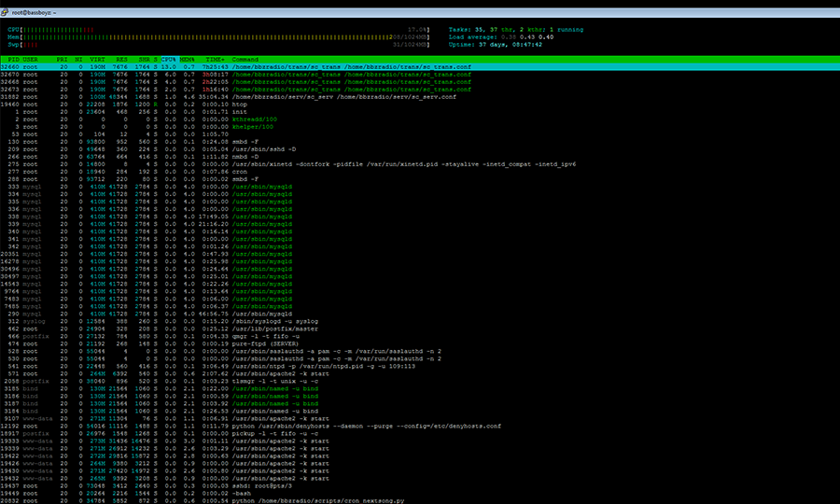Image resolution: width=840 pixels, height=504 pixels.
Task: Select sc_trans process row PID 32670
Action: 420,75
